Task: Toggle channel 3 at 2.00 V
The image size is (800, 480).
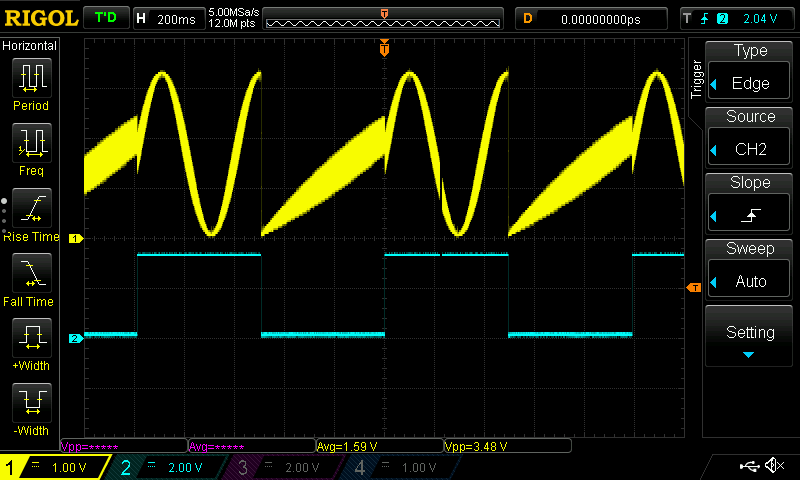Action: coord(284,467)
